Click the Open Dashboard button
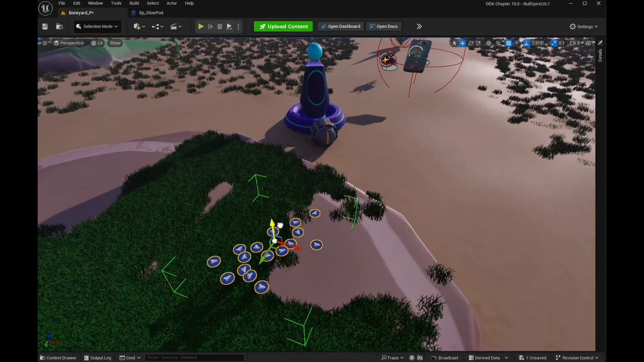This screenshot has height=362, width=644. tap(341, 26)
